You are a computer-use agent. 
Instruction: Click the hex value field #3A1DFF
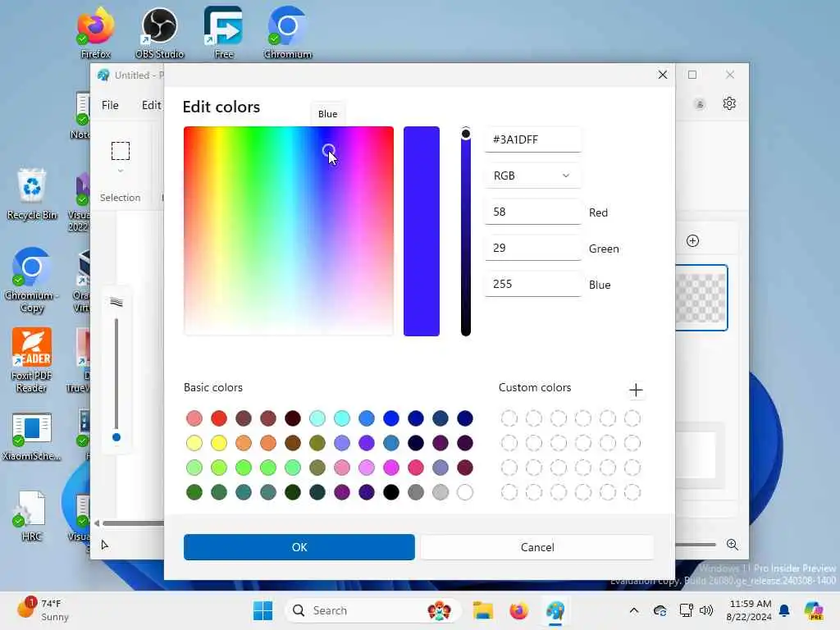532,139
